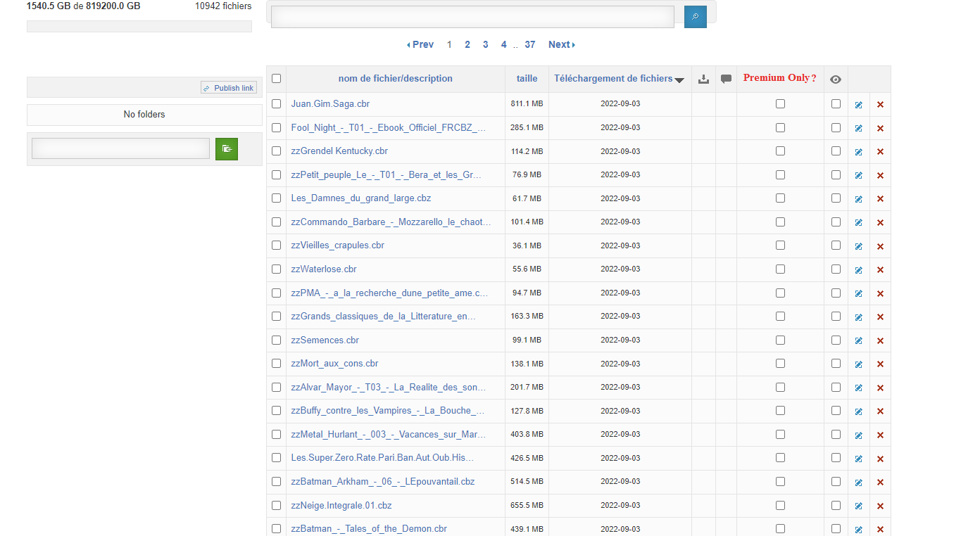Enable Premium Only for zzWaterlose.cbr

(780, 269)
